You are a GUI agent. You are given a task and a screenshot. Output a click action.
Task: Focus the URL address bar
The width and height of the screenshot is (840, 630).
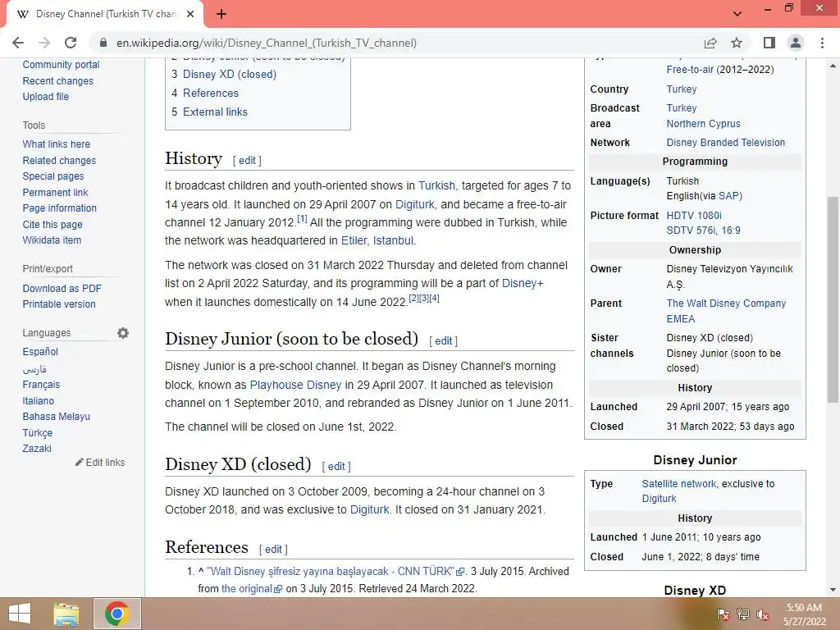pos(396,43)
